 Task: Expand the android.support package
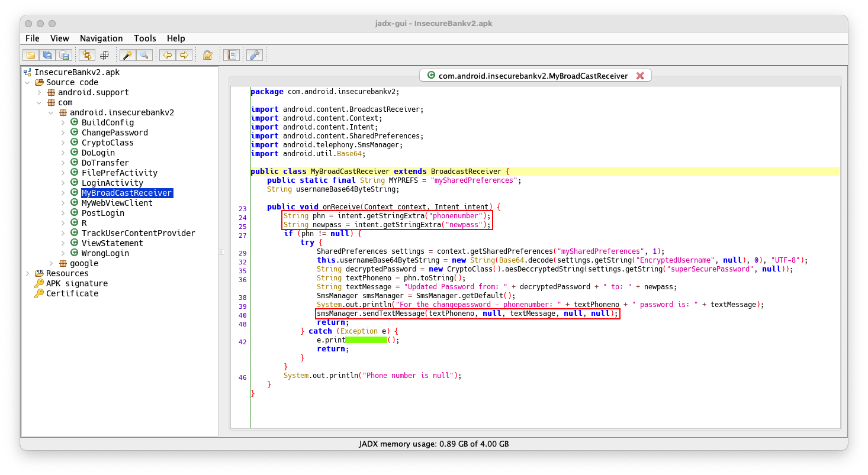coord(39,92)
